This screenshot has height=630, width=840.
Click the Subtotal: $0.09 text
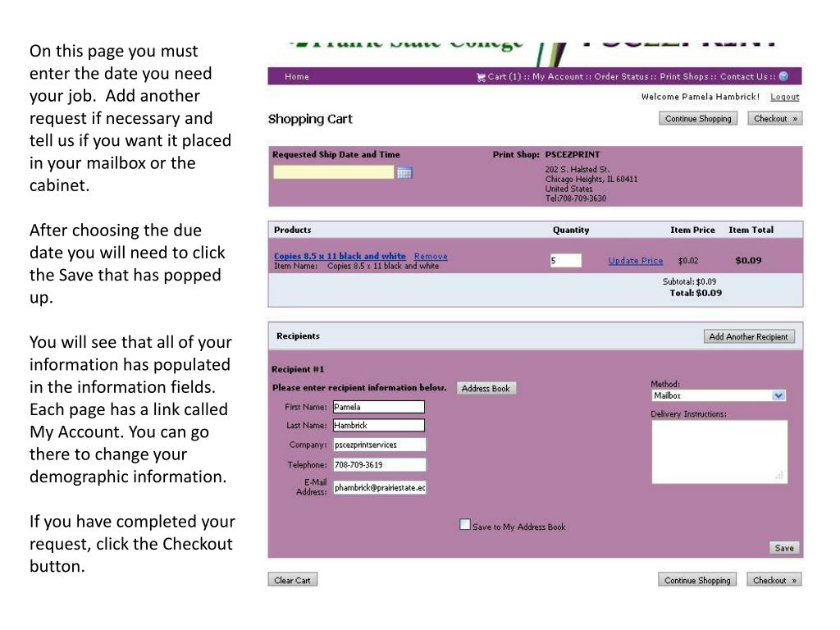click(689, 281)
